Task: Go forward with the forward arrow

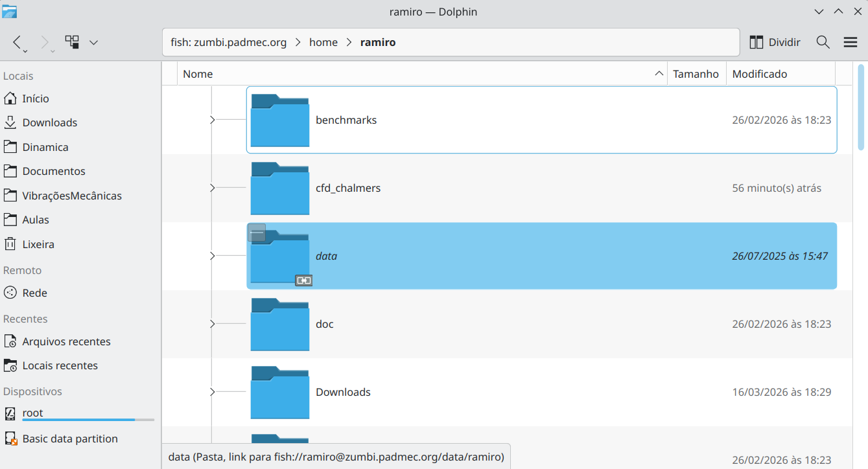Action: pos(45,42)
